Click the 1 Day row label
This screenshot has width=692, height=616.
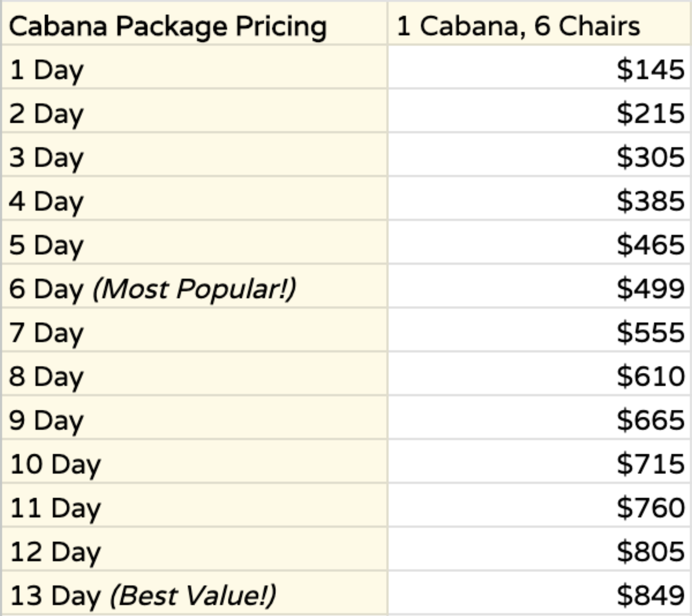46,70
